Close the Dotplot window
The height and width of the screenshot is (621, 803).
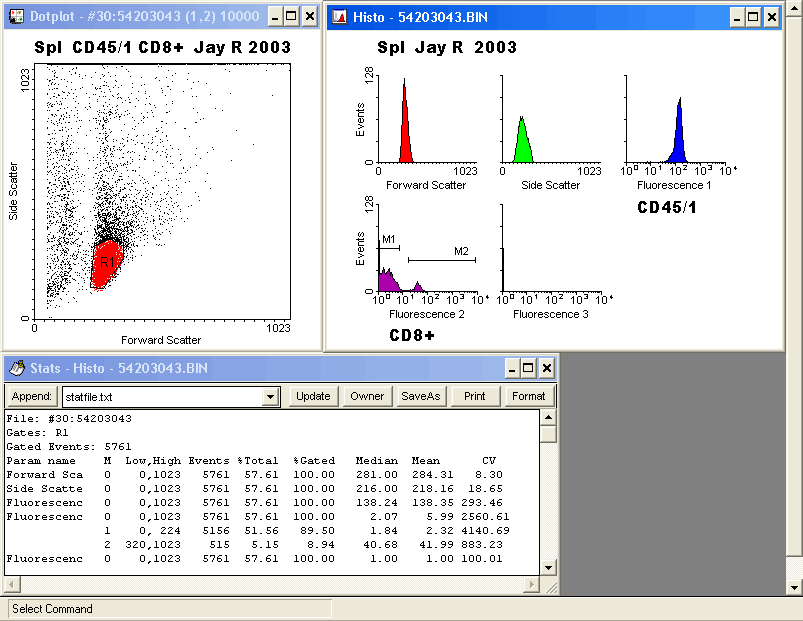(x=309, y=17)
